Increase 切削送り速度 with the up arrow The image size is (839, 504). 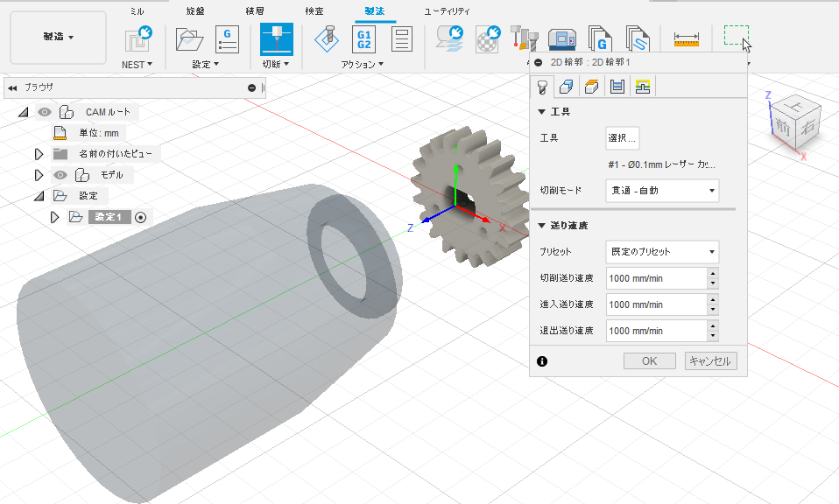point(713,273)
